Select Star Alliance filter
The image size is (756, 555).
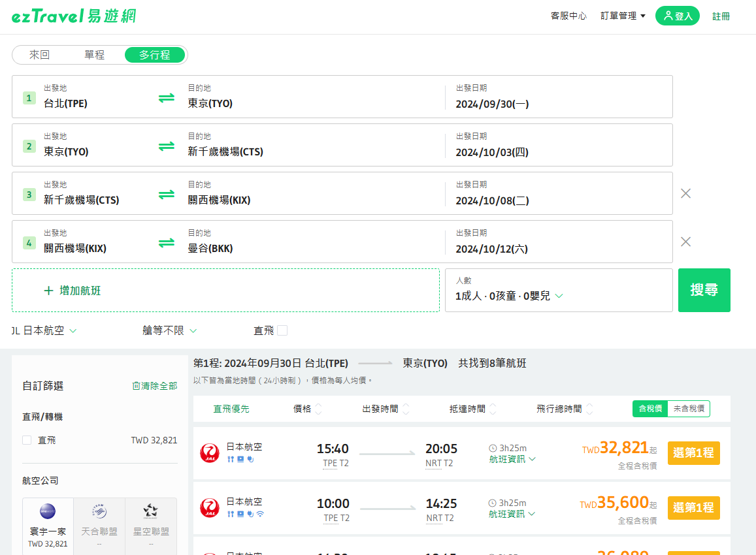pos(151,526)
